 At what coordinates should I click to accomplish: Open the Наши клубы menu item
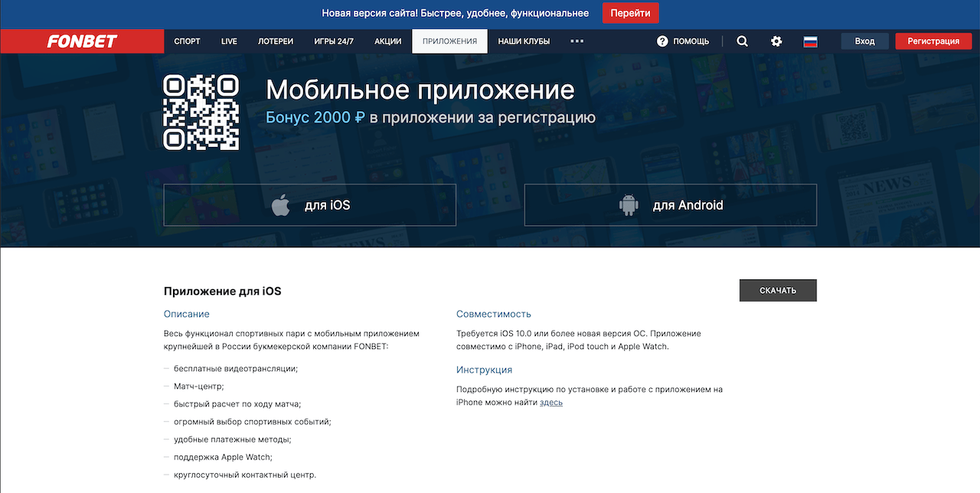click(x=524, y=41)
